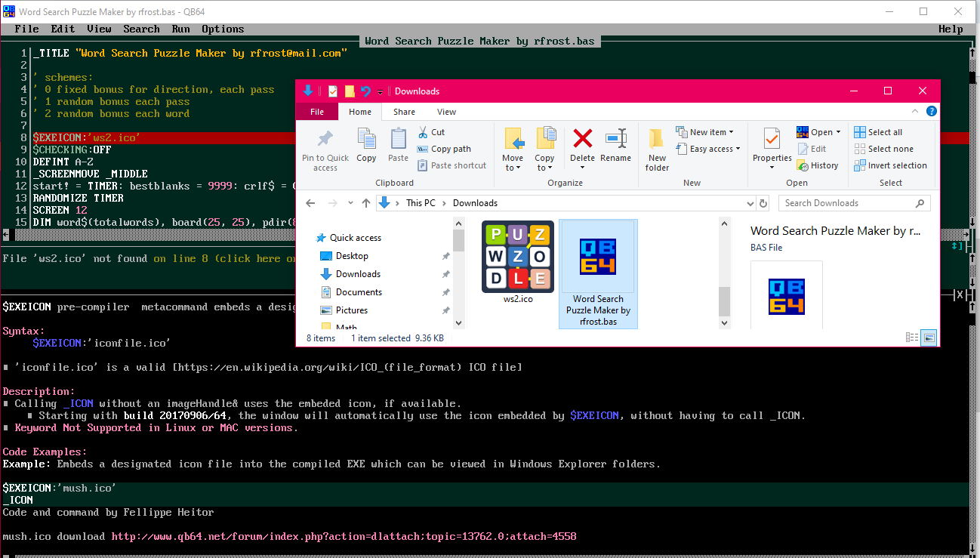Open QB64 Edit menu
Image resolution: width=980 pixels, height=558 pixels.
tap(63, 29)
